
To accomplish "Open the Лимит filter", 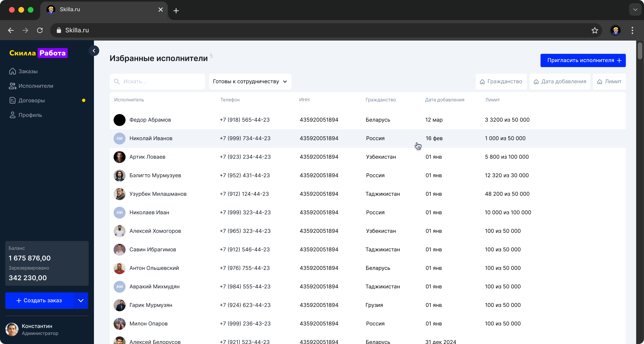I will coord(609,82).
